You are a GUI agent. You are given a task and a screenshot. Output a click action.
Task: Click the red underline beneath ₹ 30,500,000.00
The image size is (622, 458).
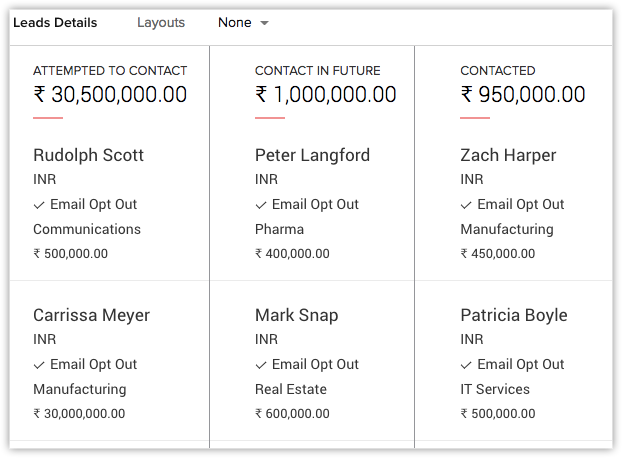click(48, 118)
